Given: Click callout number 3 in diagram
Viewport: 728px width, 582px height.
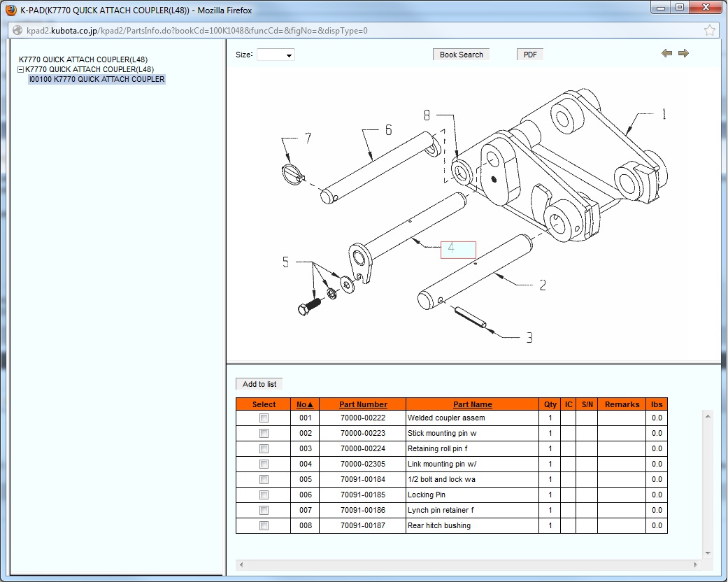Looking at the screenshot, I should click(529, 338).
